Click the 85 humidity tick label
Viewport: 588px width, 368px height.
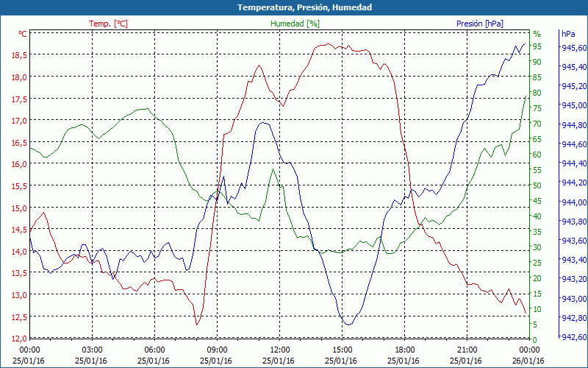click(x=537, y=78)
